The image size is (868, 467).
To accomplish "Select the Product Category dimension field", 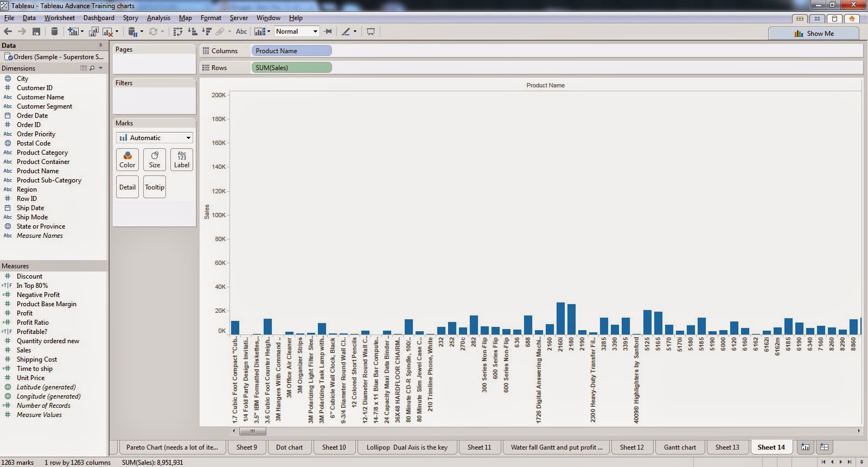I will (x=42, y=153).
